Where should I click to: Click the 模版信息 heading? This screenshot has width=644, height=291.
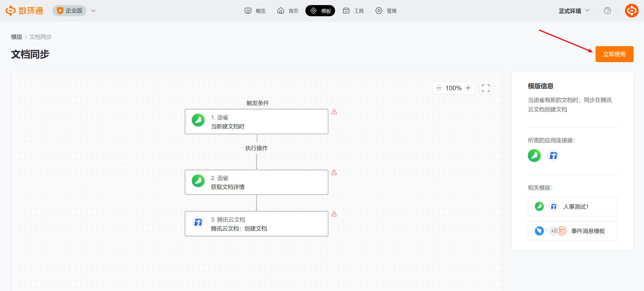point(541,86)
